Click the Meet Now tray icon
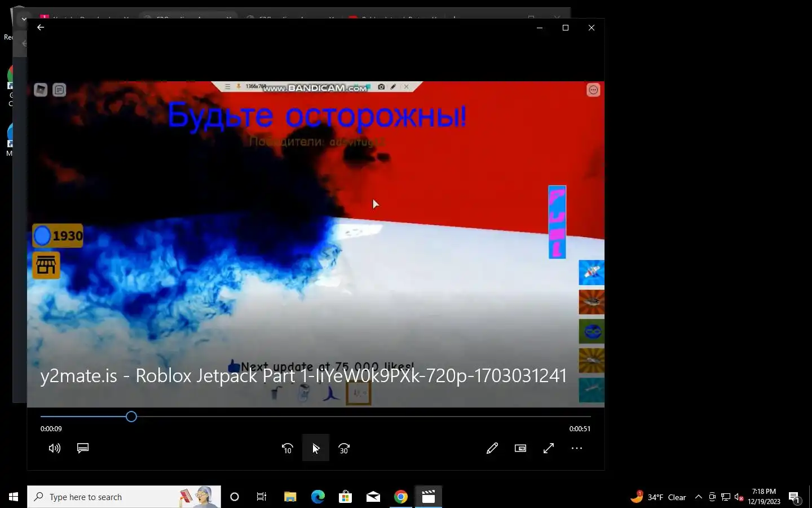Screen dimensions: 812x508 pyautogui.click(x=712, y=497)
